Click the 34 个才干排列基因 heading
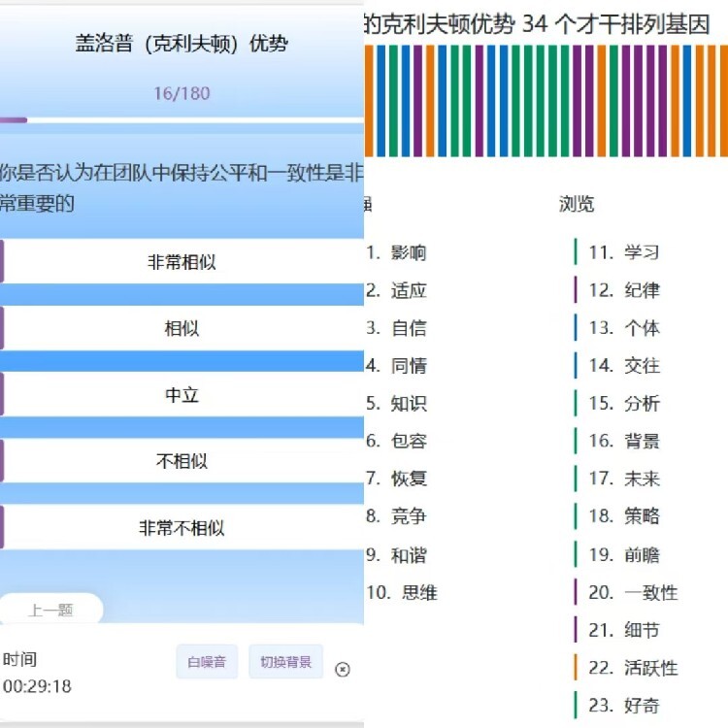This screenshot has width=728, height=728. pos(616,23)
